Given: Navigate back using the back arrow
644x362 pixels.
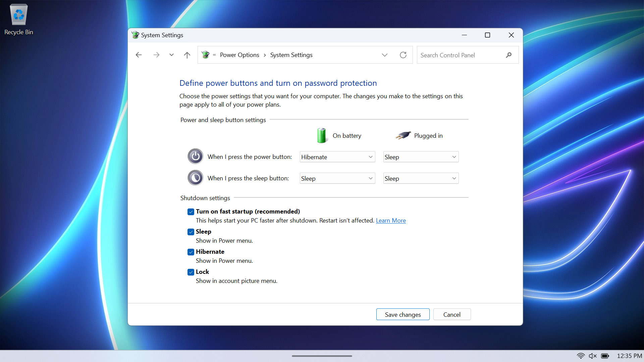Looking at the screenshot, I should 139,55.
